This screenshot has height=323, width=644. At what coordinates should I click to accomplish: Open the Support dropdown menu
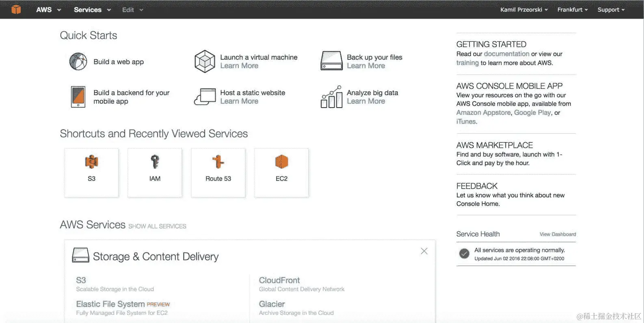pos(611,10)
